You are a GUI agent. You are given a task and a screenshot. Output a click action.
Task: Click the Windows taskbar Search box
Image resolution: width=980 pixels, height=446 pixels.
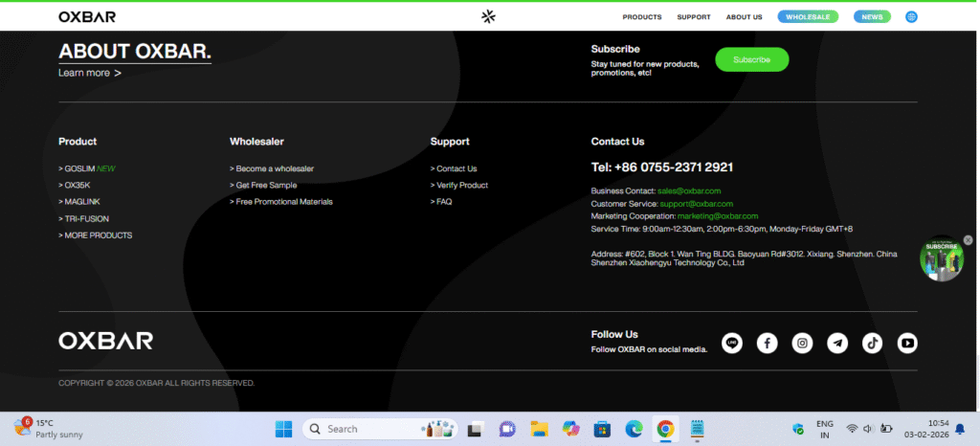click(379, 429)
